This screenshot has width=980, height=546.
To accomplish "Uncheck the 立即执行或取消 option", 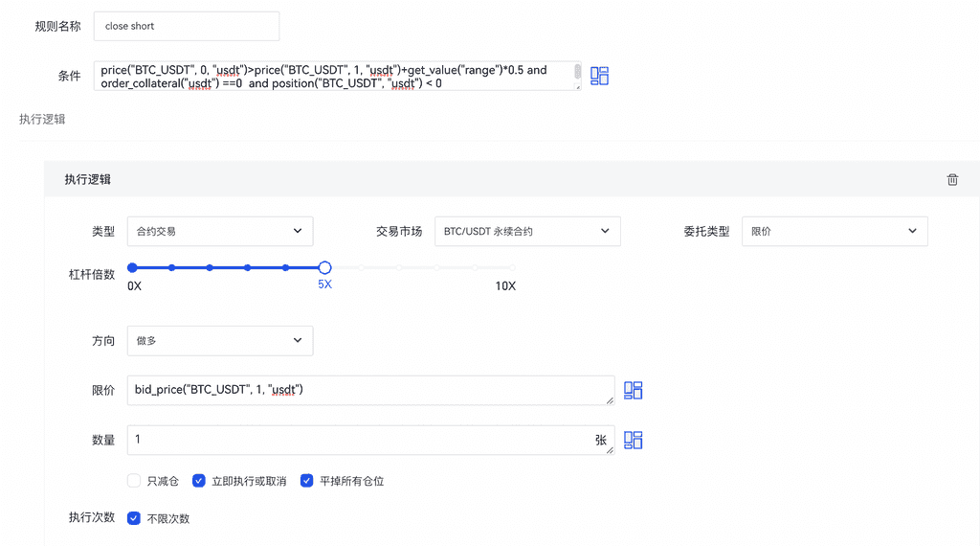I will click(x=199, y=481).
